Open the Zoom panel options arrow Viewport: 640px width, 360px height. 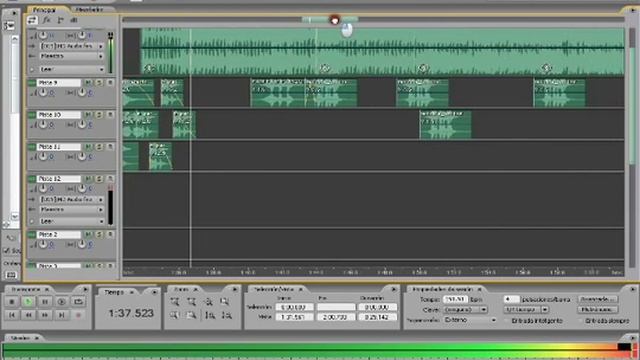click(x=235, y=289)
